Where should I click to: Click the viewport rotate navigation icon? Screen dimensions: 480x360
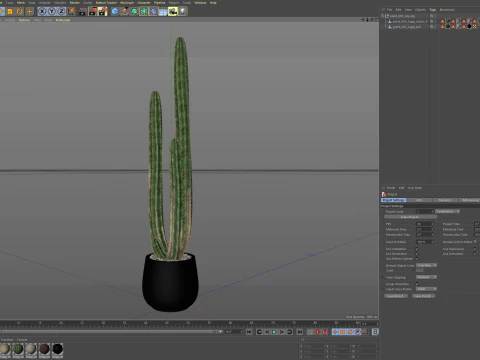(372, 20)
